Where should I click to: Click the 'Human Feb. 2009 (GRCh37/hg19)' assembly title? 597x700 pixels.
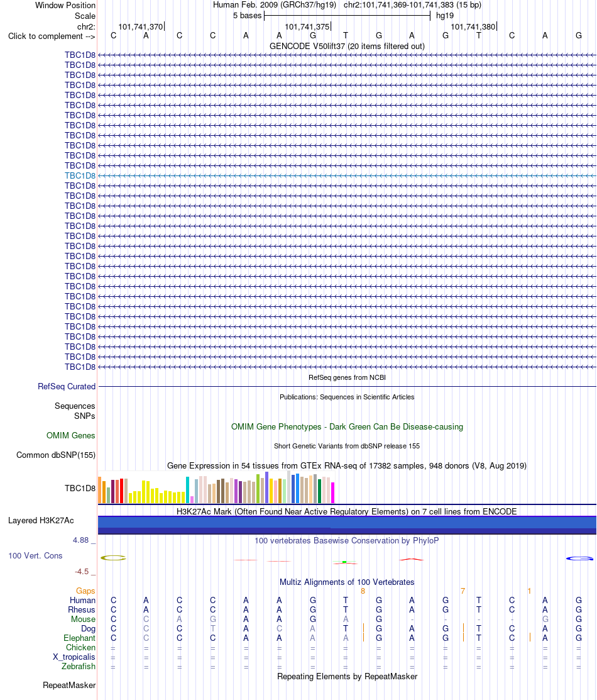275,5
